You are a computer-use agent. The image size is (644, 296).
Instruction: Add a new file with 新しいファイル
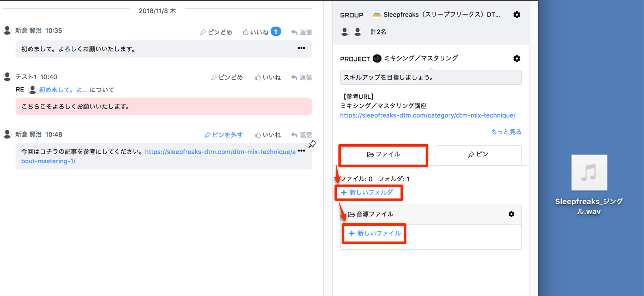(x=375, y=233)
